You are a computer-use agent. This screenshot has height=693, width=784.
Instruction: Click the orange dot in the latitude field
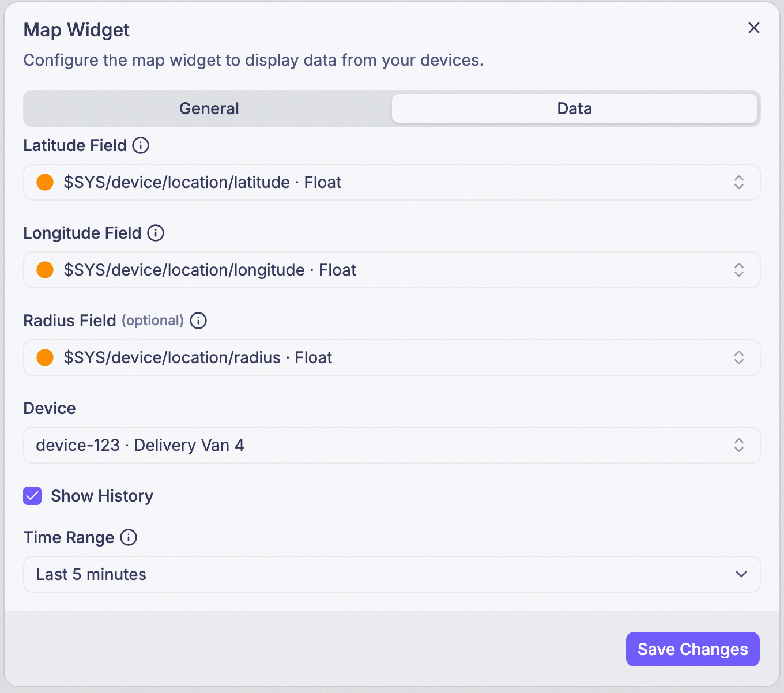point(45,182)
